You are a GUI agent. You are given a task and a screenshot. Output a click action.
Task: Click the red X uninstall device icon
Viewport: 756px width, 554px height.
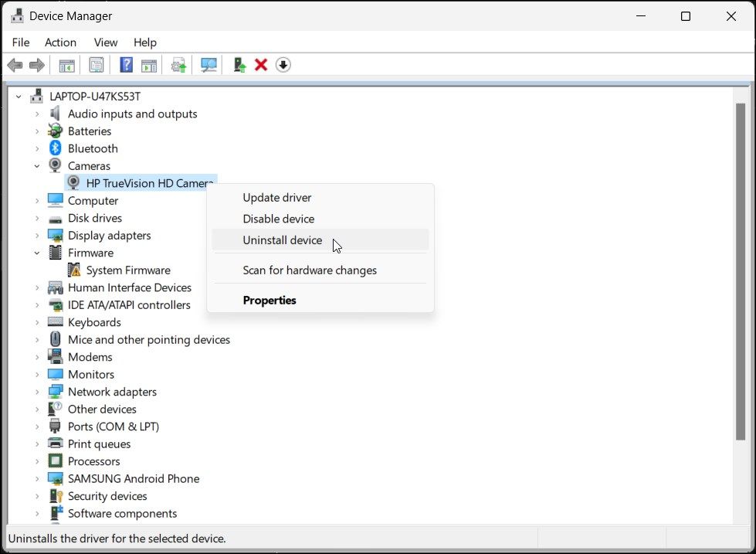[x=261, y=65]
